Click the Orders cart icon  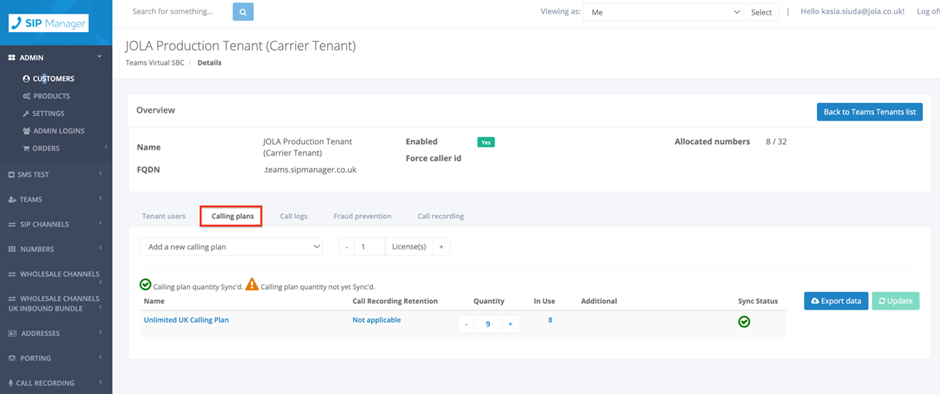pos(26,148)
